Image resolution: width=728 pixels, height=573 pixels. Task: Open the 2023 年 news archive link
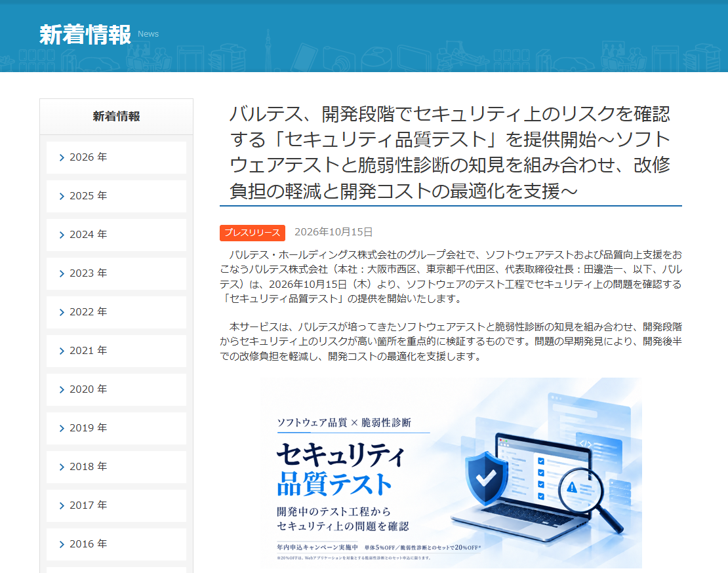[x=116, y=274]
